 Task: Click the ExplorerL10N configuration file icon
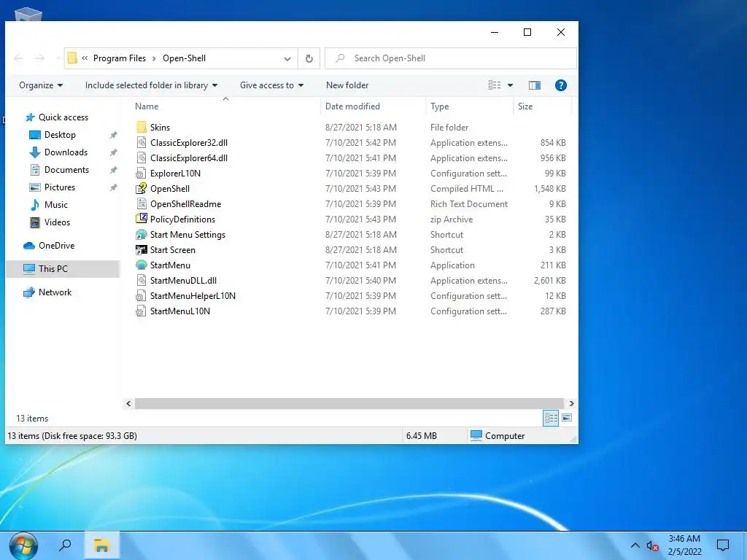tap(141, 174)
